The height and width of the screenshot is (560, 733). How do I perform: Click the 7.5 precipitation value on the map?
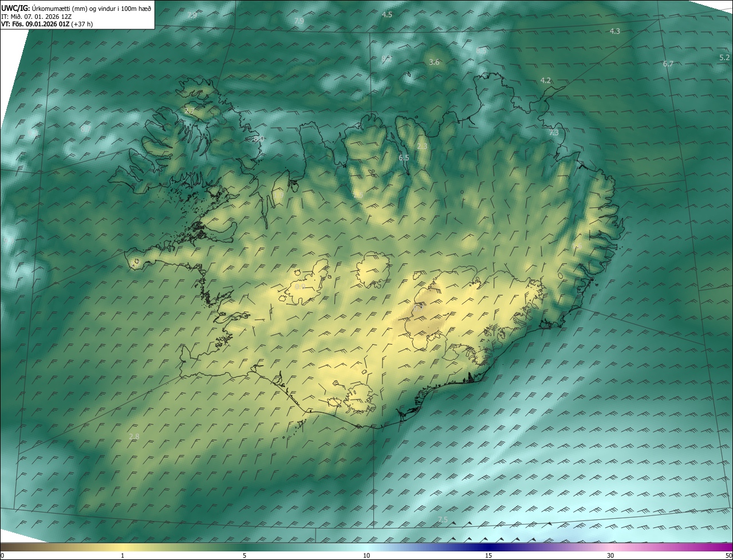443,519
